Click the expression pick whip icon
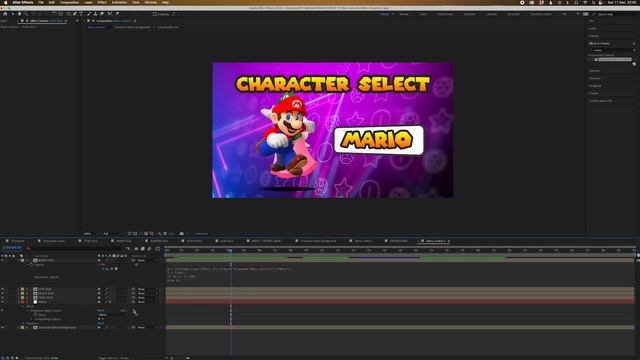Screen dimensions: 640x360 111,269
